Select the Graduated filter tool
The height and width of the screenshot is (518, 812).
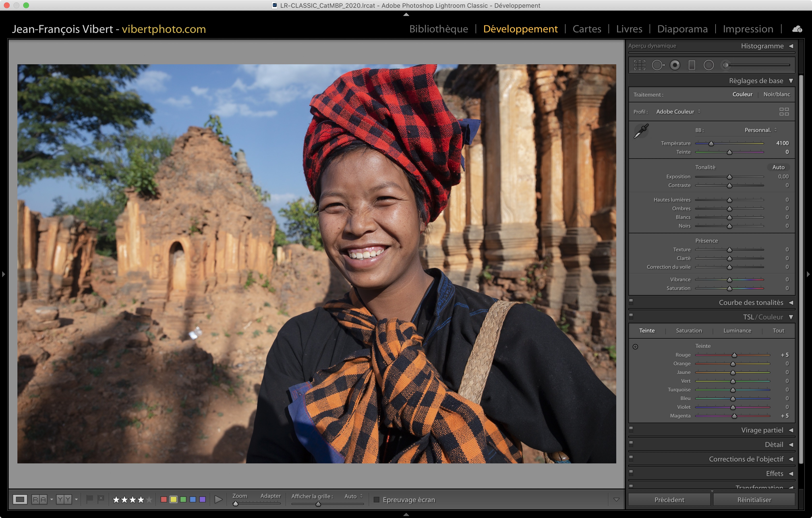[692, 65]
